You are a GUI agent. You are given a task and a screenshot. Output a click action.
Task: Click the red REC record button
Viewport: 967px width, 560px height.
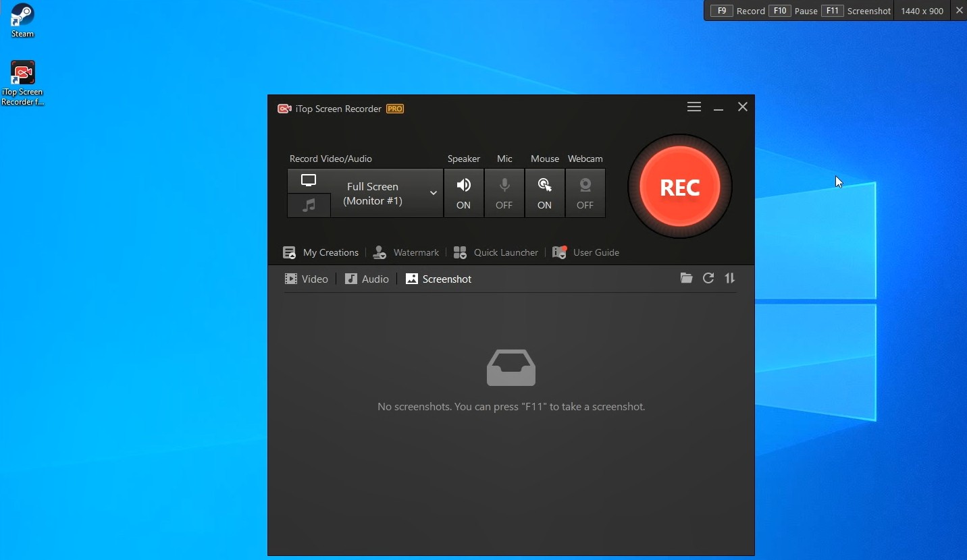(x=679, y=187)
